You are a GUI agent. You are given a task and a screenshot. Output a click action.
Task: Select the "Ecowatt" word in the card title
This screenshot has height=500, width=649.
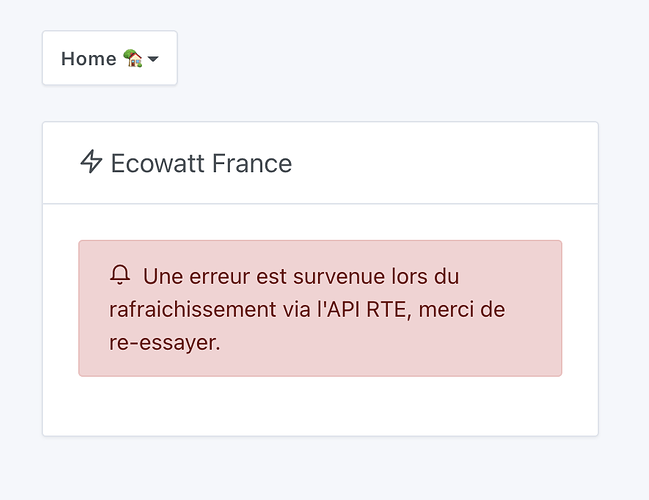coord(152,163)
